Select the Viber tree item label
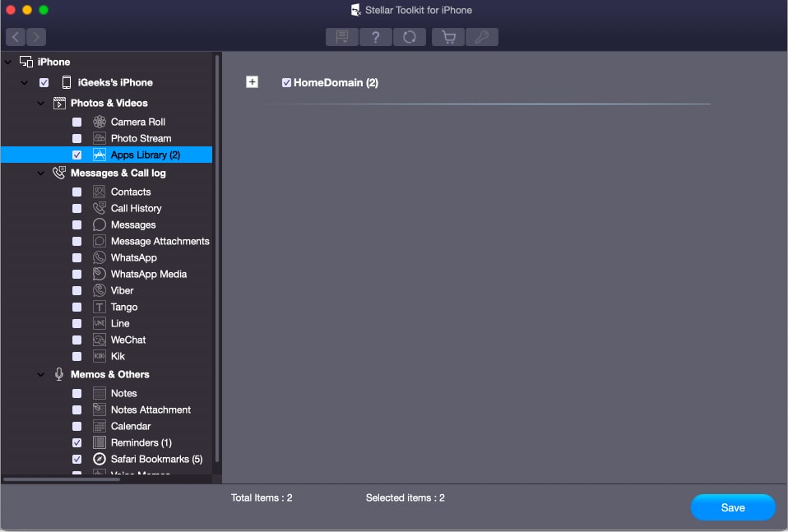The height and width of the screenshot is (532, 788). pyautogui.click(x=122, y=290)
